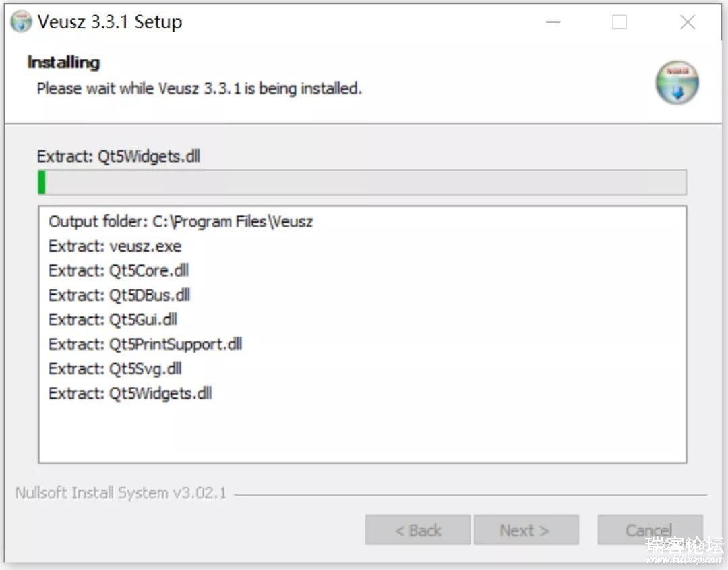Select the 'Extract: Qt5DBus.dll' log entry

pos(119,295)
